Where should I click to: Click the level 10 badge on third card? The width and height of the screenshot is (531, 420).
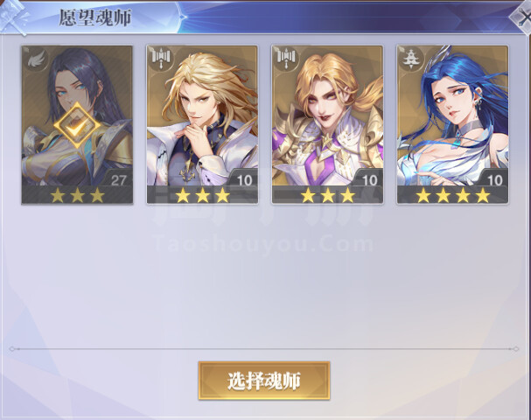click(368, 178)
